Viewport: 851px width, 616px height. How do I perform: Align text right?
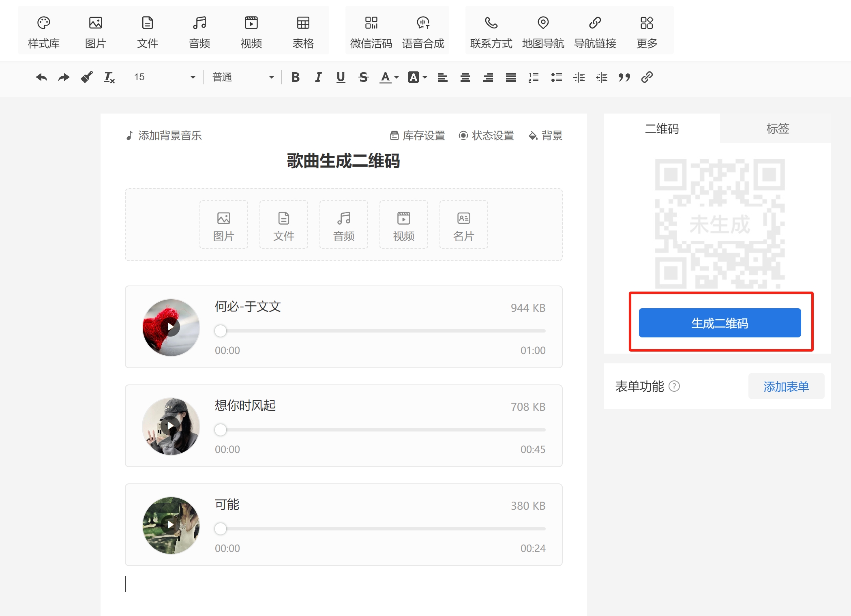point(488,77)
